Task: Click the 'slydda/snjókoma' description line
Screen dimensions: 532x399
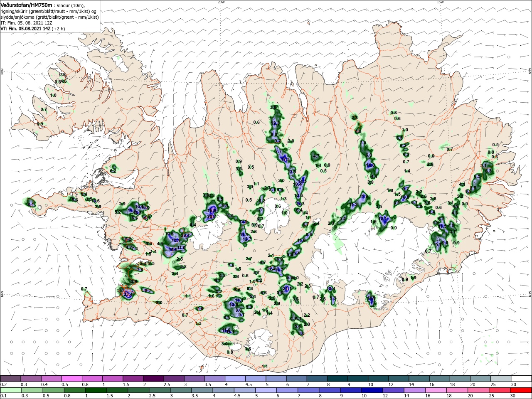Action: [x=49, y=17]
